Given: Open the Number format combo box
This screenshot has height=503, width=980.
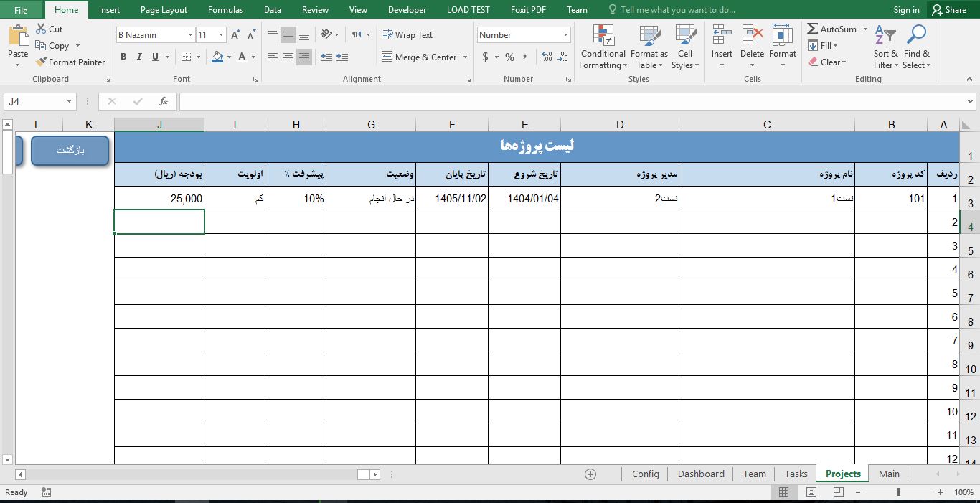Looking at the screenshot, I should (524, 34).
